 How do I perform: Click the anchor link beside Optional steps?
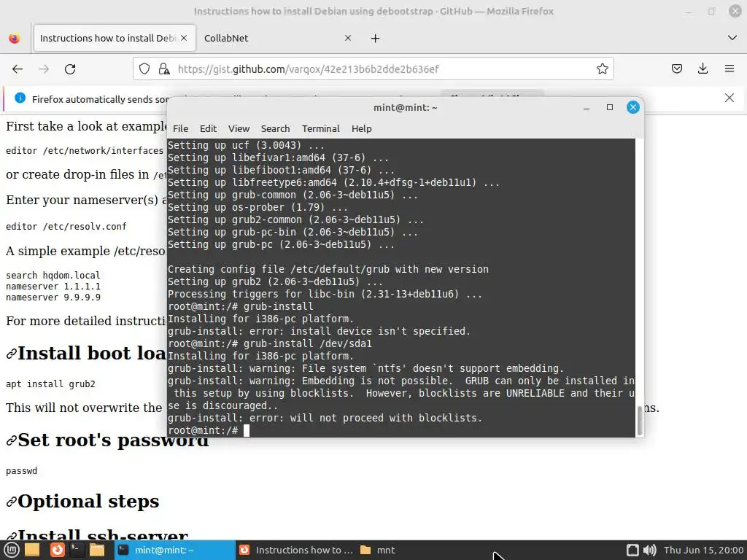12,502
